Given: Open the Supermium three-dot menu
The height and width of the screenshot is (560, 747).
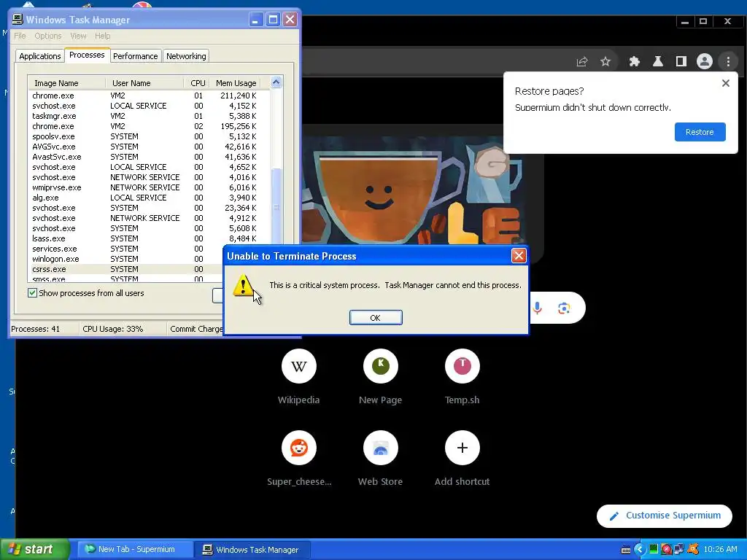Looking at the screenshot, I should click(728, 61).
